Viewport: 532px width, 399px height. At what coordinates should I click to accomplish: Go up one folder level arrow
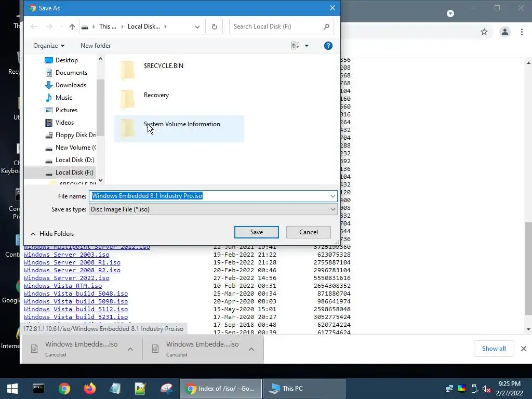(72, 27)
